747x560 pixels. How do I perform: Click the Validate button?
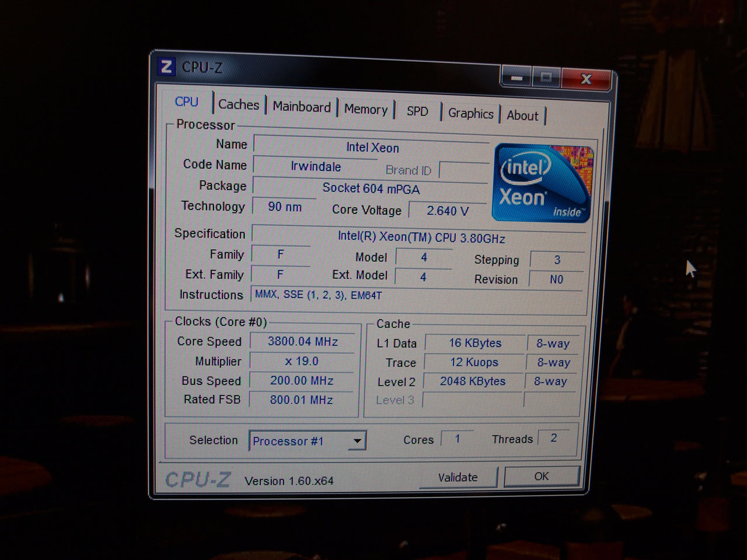click(x=458, y=477)
